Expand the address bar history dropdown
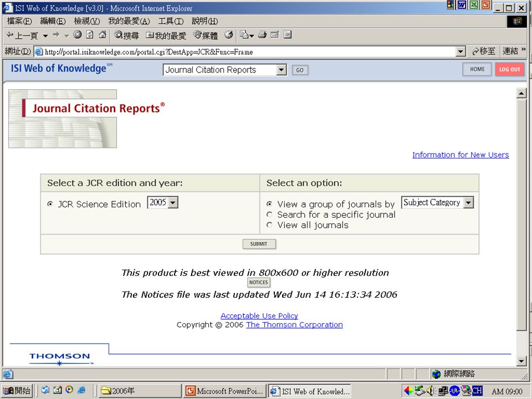The height and width of the screenshot is (399, 532). pos(461,52)
